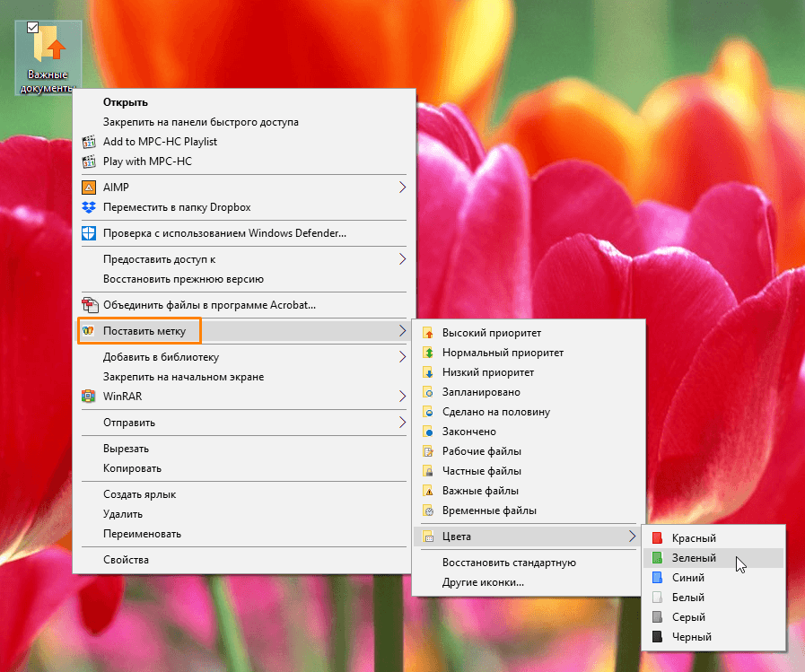805x672 pixels.
Task: Pick the Зеленый green color swatch
Action: click(657, 558)
